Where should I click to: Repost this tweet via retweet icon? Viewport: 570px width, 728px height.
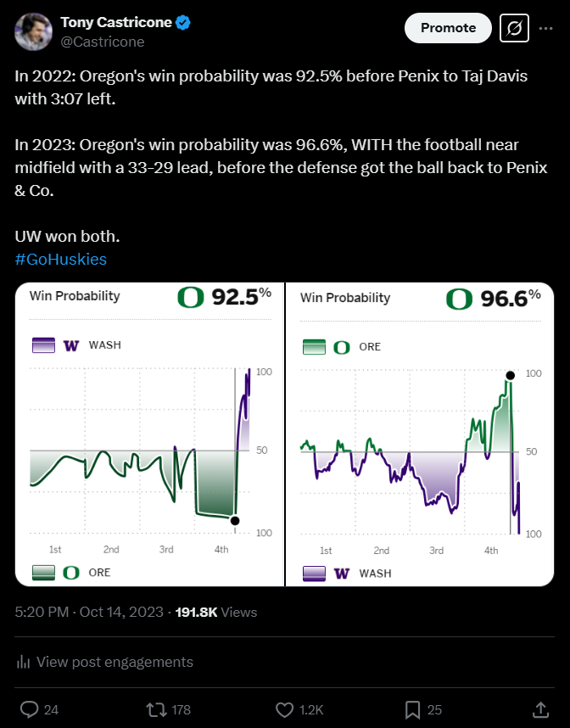(156, 708)
